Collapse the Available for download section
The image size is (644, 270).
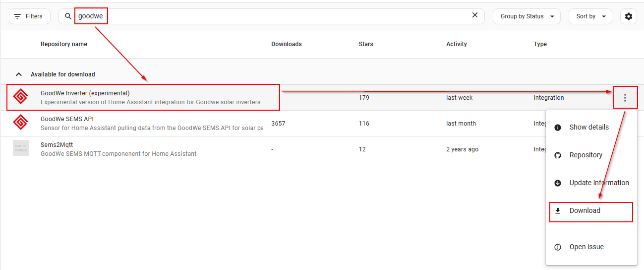19,74
